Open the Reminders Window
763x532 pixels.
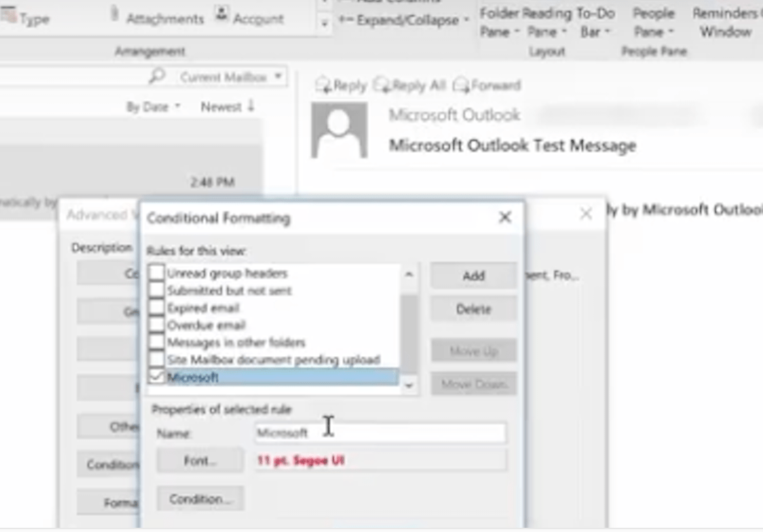tap(726, 23)
